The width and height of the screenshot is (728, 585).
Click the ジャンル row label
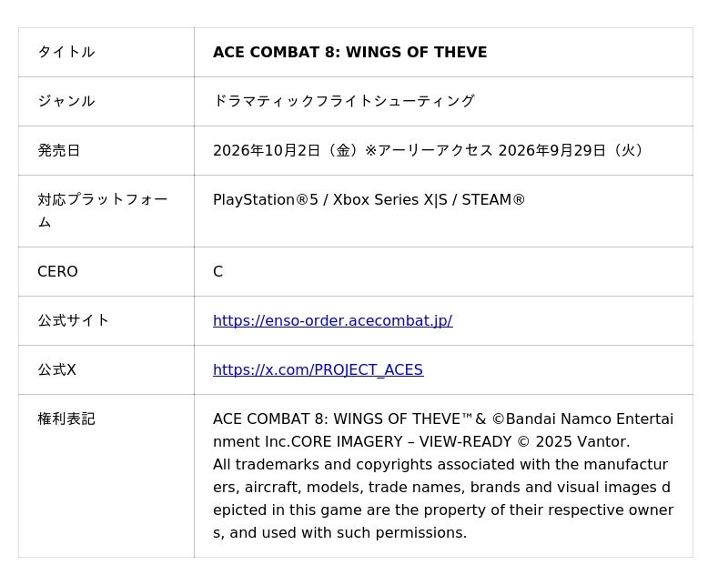66,101
